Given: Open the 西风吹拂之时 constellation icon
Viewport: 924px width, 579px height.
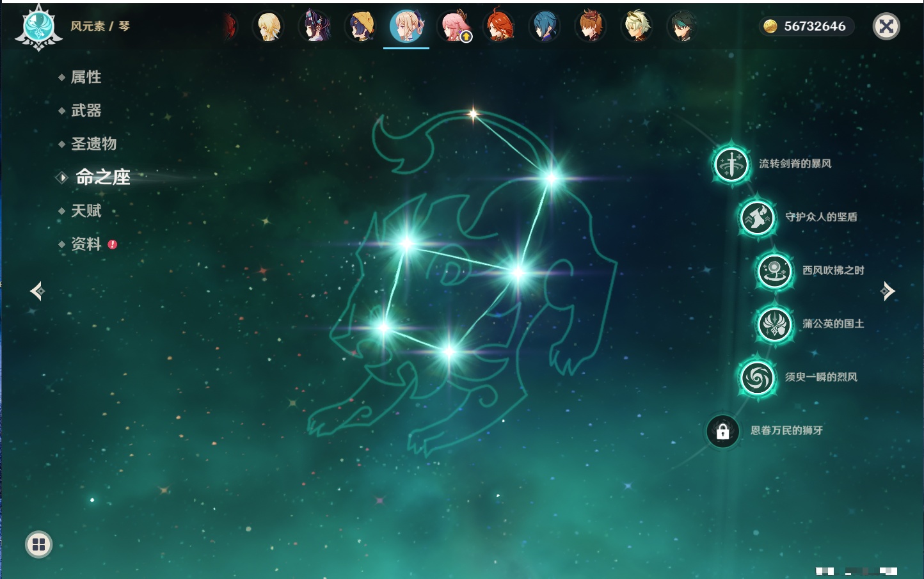Looking at the screenshot, I should click(775, 271).
